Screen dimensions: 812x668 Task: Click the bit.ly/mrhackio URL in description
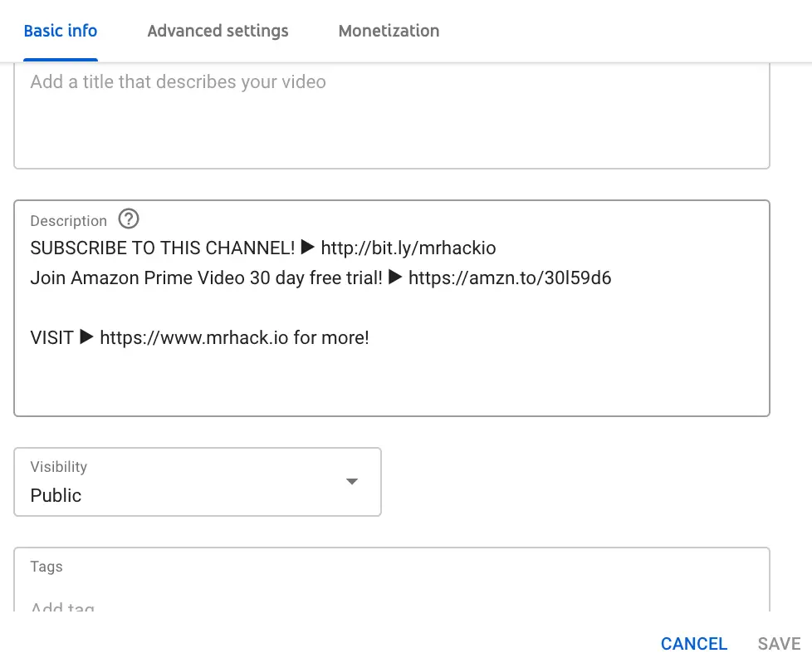(408, 248)
